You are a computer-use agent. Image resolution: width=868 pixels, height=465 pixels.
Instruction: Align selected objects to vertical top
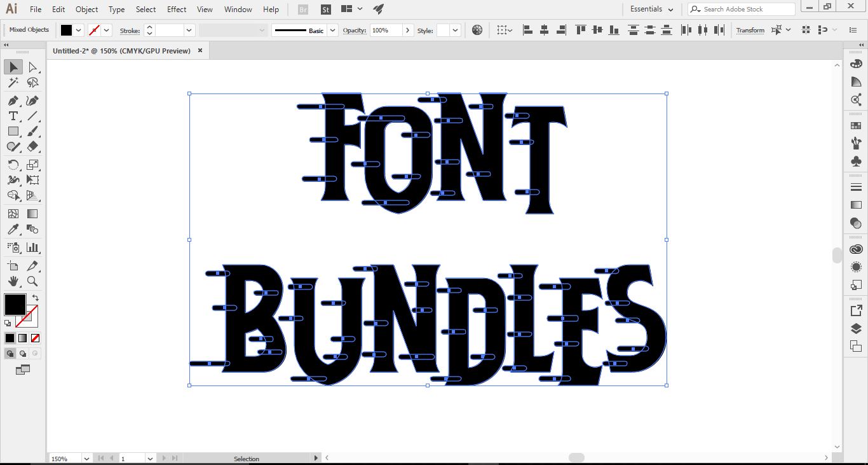coord(580,30)
